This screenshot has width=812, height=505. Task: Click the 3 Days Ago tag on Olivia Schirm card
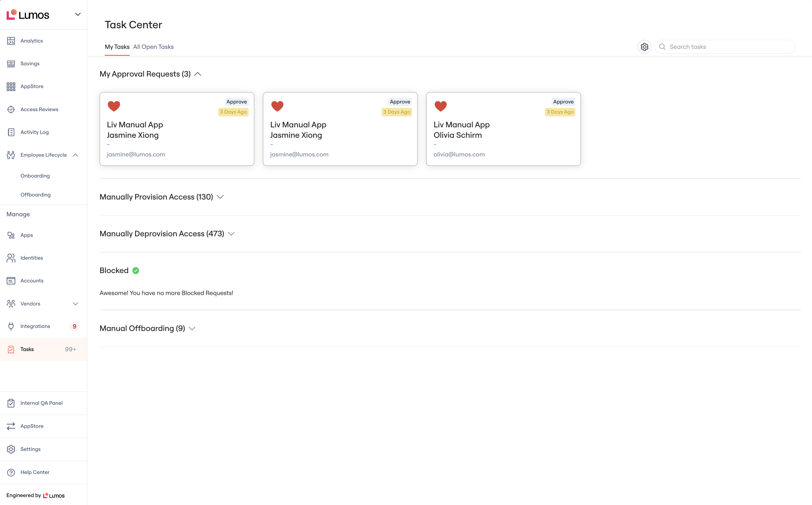click(x=560, y=112)
